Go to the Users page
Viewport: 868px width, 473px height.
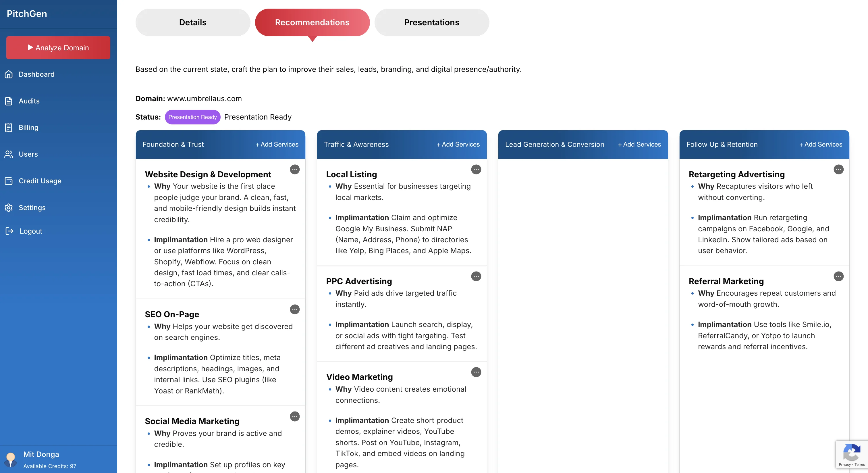pos(28,154)
